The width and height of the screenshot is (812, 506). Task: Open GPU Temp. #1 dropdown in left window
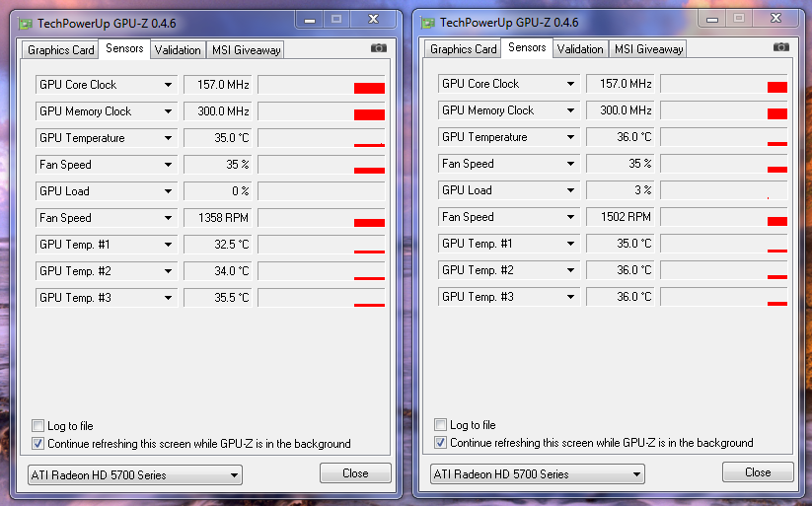click(x=107, y=245)
